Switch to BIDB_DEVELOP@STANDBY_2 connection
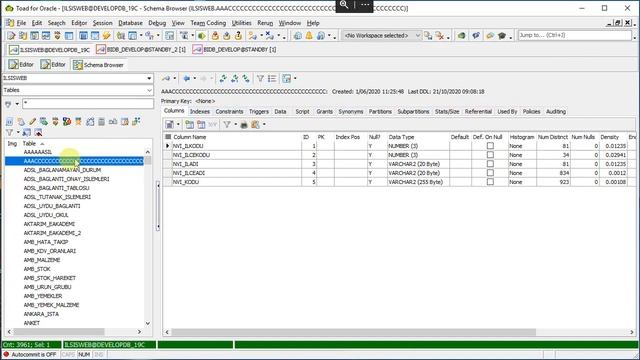Screen dimensions: 640x360 (x=141, y=50)
